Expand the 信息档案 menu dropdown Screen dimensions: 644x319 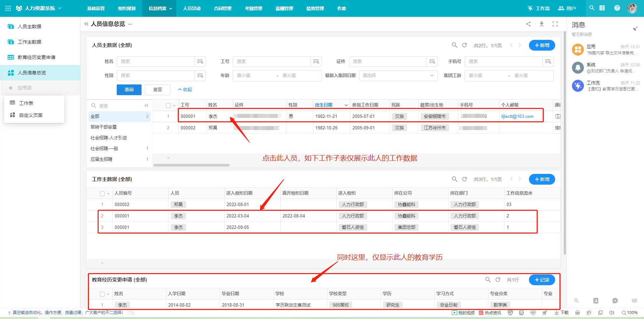[160, 8]
